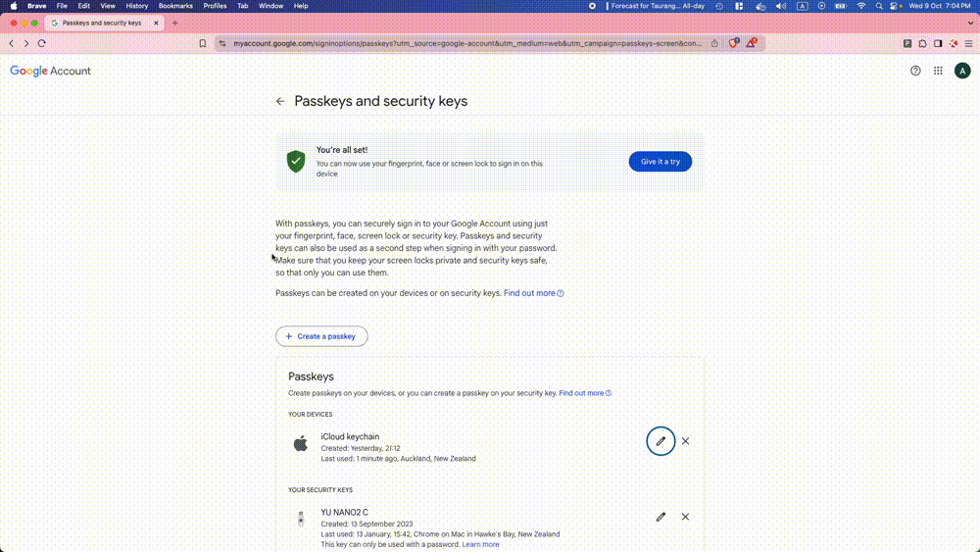Click the Google Account logo
This screenshot has height=552, width=980.
tap(50, 71)
